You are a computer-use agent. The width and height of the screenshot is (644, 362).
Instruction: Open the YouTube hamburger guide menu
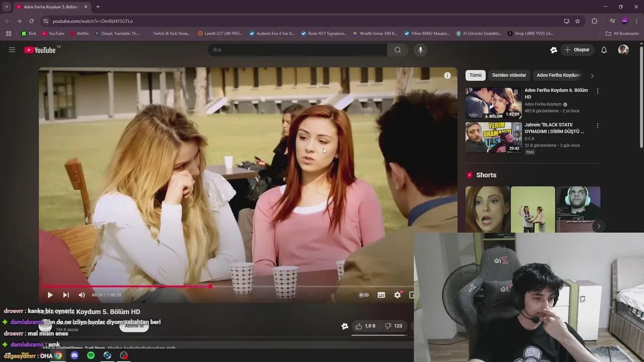pyautogui.click(x=12, y=50)
